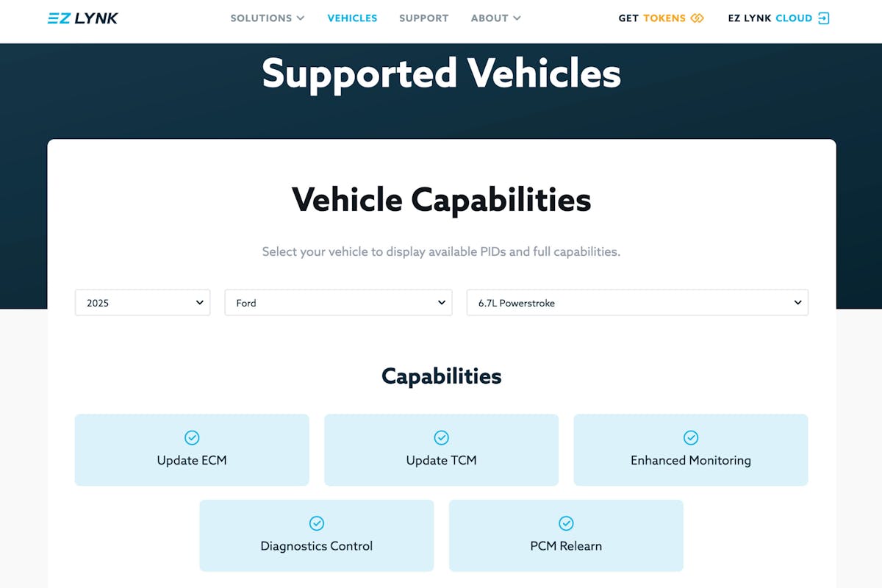Select the Enhanced Monitoring card label
This screenshot has width=882, height=588.
click(x=691, y=461)
